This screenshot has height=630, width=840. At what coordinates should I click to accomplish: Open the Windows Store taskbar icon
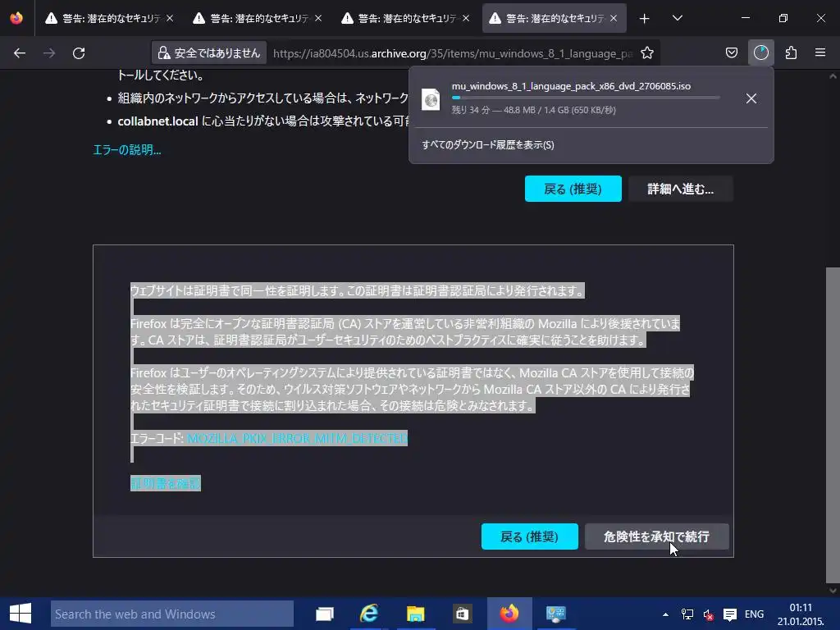(462, 614)
